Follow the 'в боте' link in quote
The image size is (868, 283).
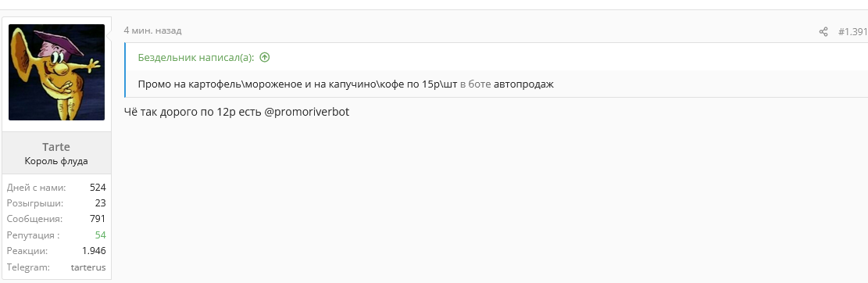[x=476, y=84]
